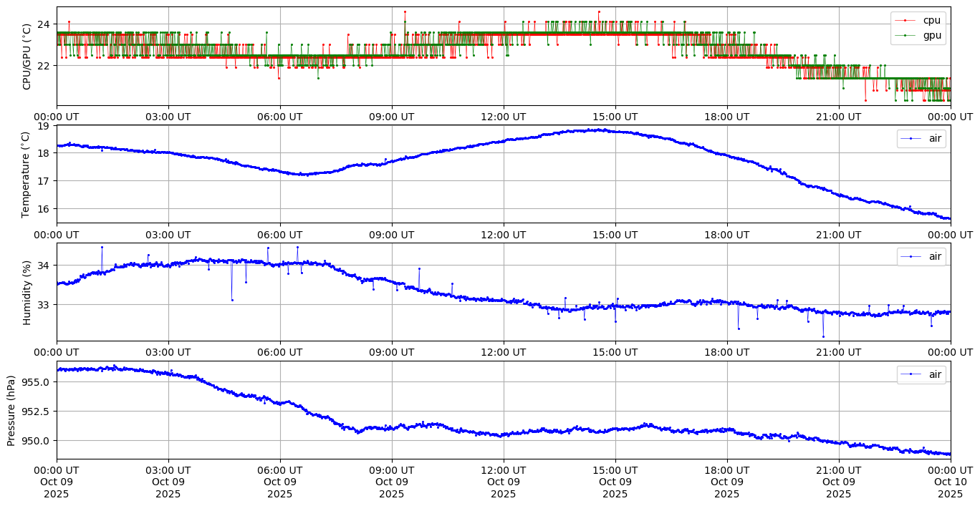The image size is (980, 506).
Task: Click the 19 tick on temperature axis
Action: (x=42, y=127)
